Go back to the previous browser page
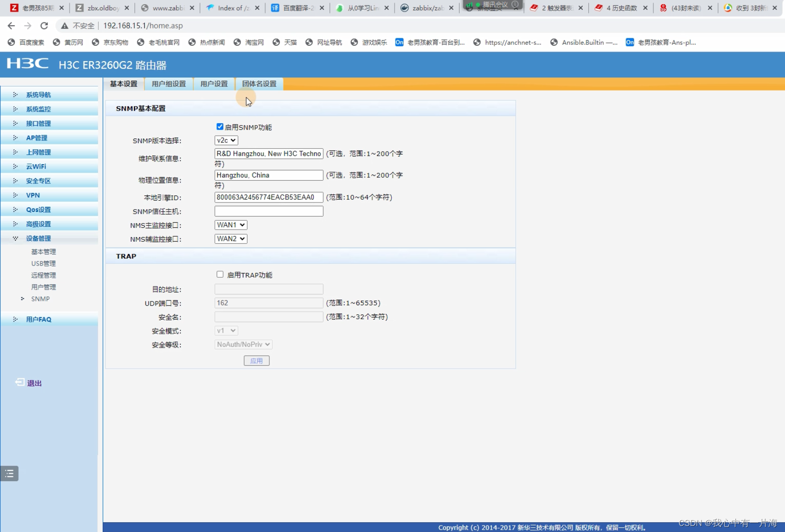 11,26
